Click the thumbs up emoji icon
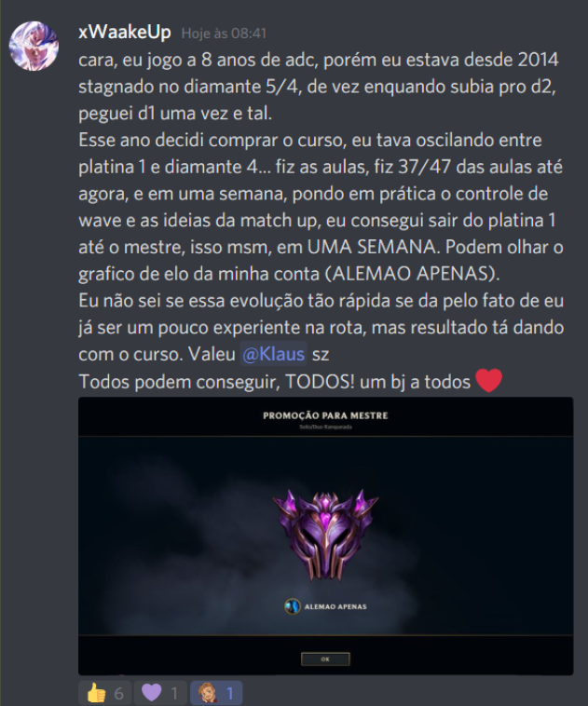 click(x=96, y=693)
